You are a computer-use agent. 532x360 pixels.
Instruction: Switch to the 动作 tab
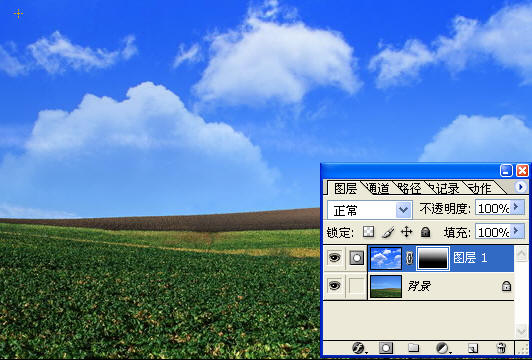point(479,188)
